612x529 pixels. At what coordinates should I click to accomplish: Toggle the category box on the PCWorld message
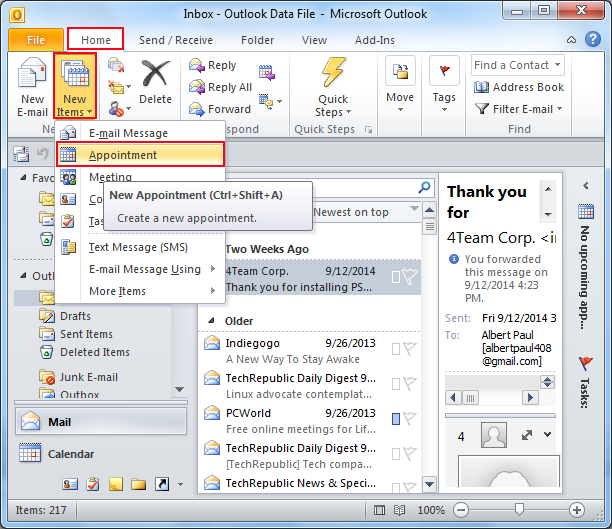396,419
